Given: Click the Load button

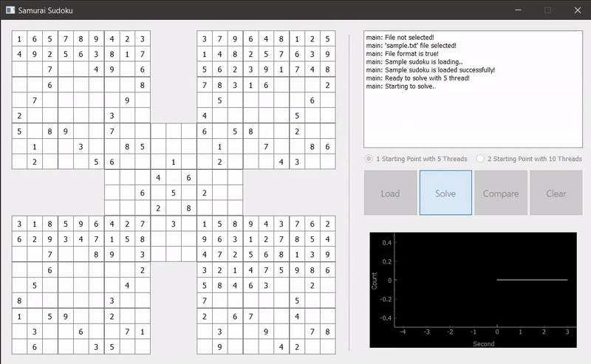Looking at the screenshot, I should 390,193.
